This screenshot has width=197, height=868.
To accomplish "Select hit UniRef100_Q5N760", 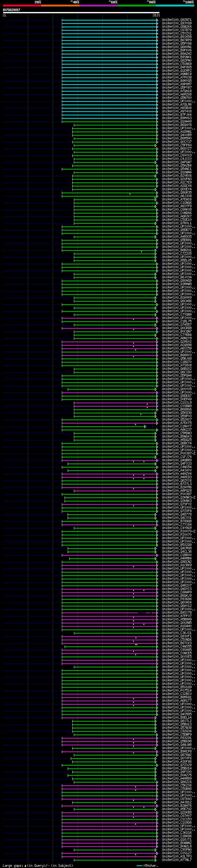I will tap(176, 98).
